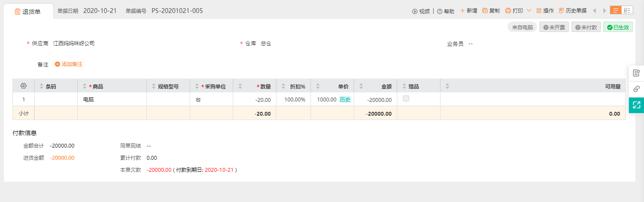Switch to the detailed card layout view
644x202 pixels.
pyautogui.click(x=627, y=10)
